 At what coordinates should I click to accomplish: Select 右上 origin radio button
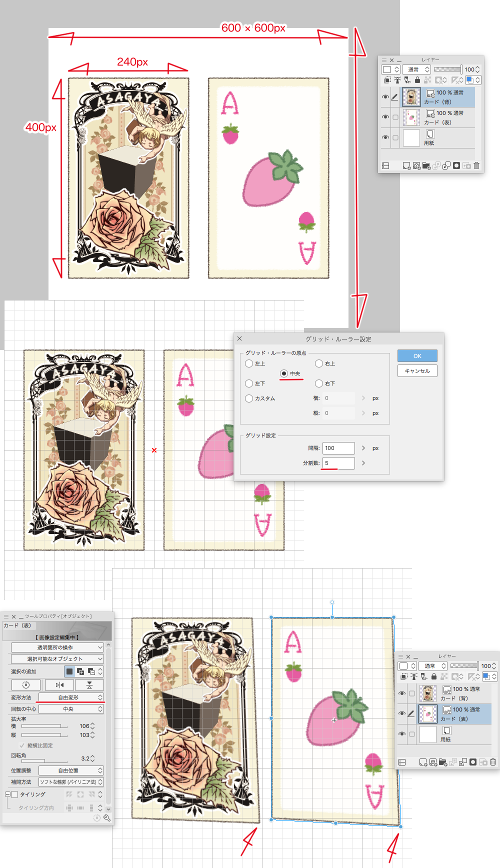coord(319,363)
